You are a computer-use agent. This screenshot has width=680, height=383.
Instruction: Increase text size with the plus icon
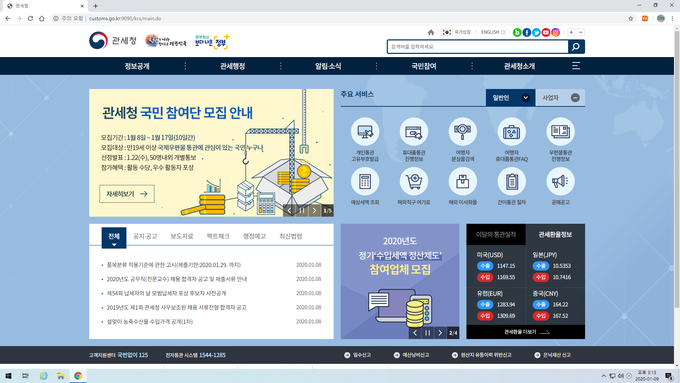(571, 32)
